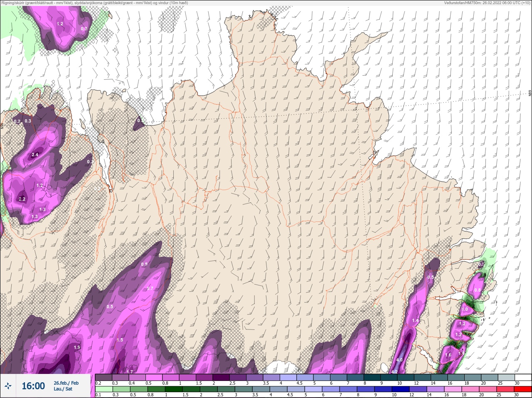Click the '4.0' precipitation value on the map

[400, 360]
